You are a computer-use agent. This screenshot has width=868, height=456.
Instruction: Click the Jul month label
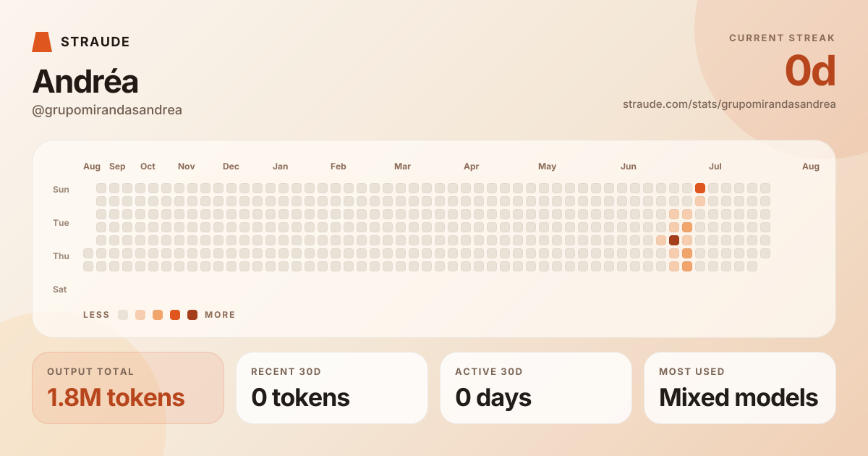715,166
